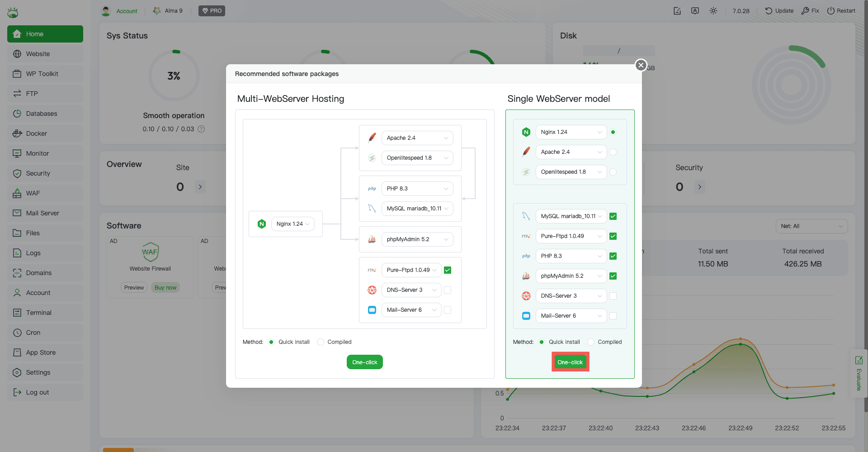
Task: Choose Compiled method for Multi-WebServer Hosting
Action: pos(321,342)
